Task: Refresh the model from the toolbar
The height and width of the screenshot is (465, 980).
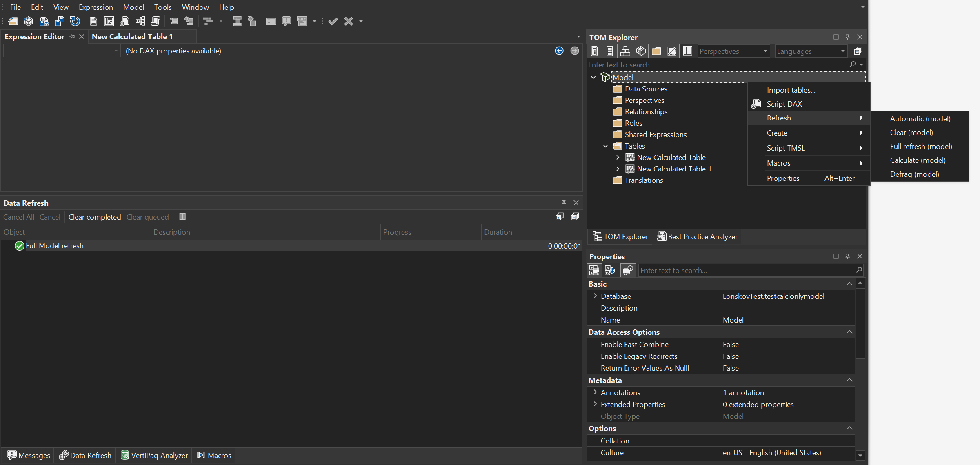Action: click(75, 21)
